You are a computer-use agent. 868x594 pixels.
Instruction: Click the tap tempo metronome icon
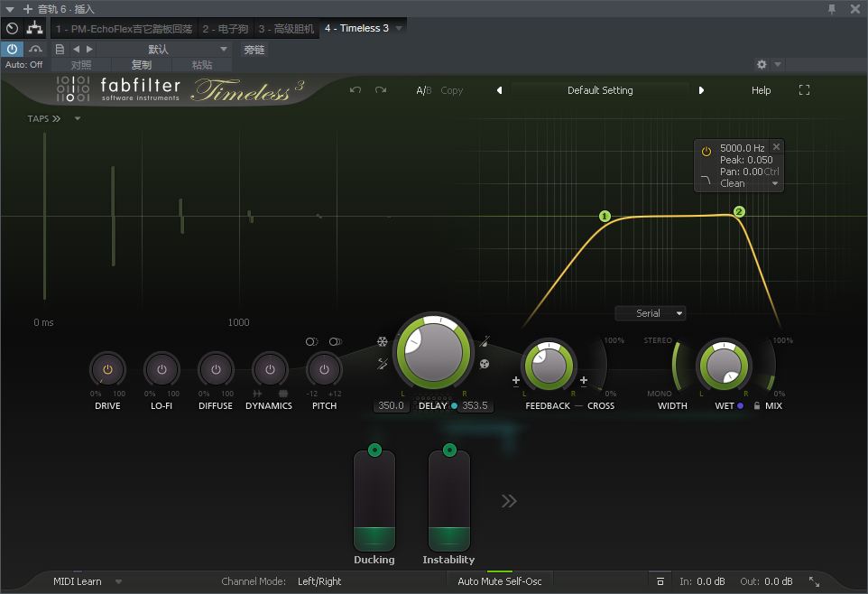(485, 341)
